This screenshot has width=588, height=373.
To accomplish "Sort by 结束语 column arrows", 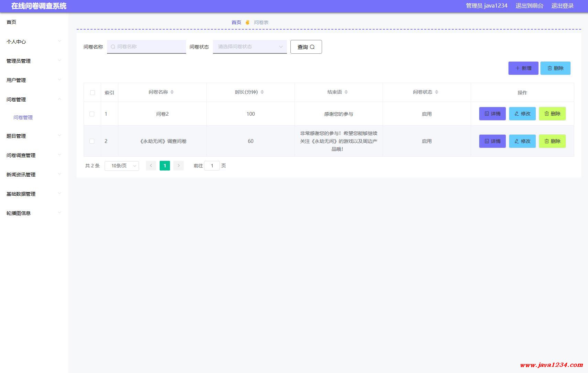I will [346, 92].
